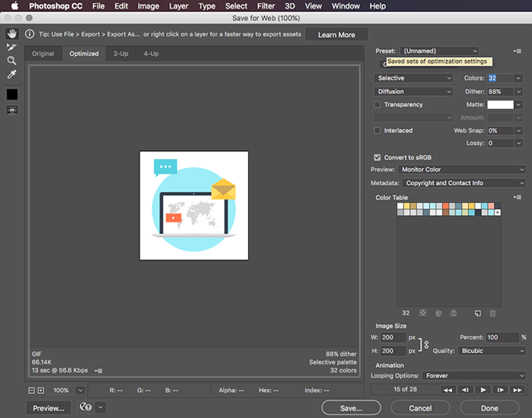Open the Metadata dropdown

[464, 183]
